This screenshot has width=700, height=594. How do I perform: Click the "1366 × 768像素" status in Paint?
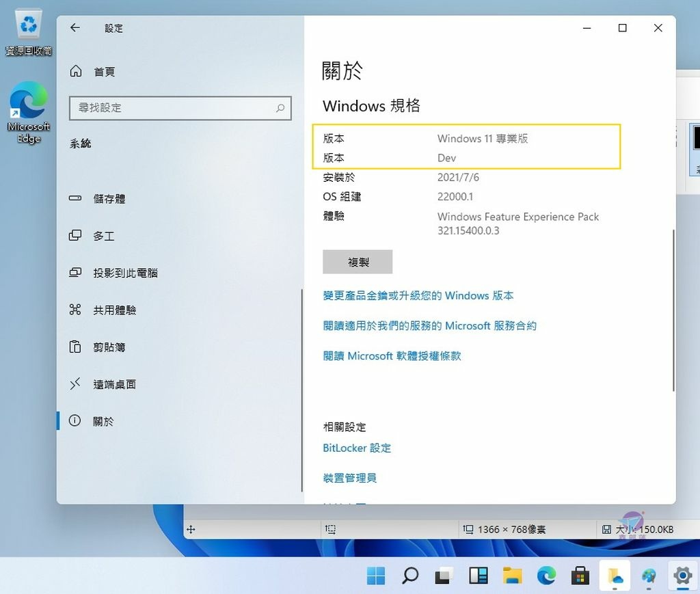(x=511, y=530)
